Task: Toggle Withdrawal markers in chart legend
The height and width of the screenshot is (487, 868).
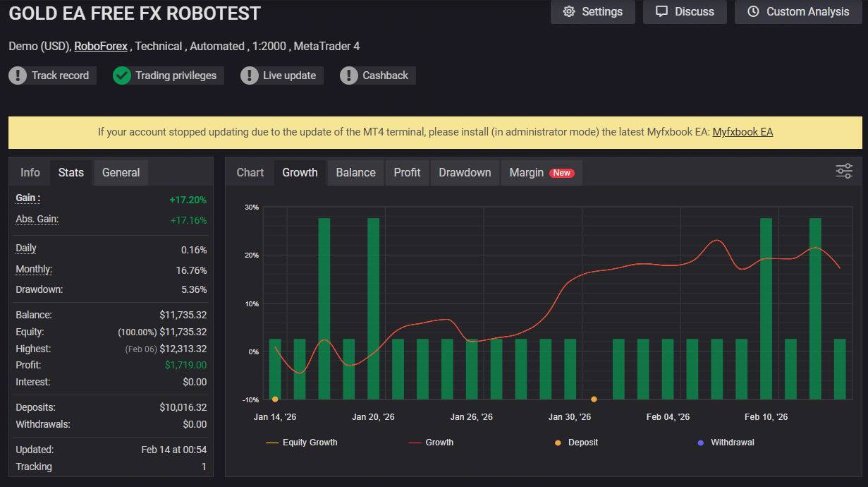Action: pyautogui.click(x=724, y=443)
